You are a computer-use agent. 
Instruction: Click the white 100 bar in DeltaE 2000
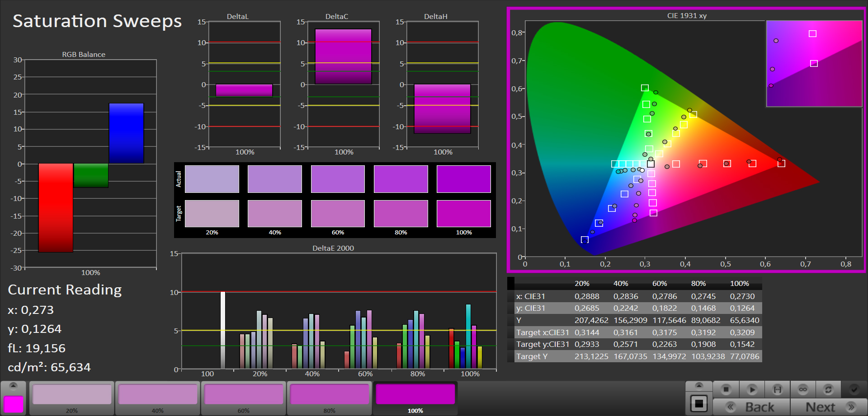pos(222,330)
